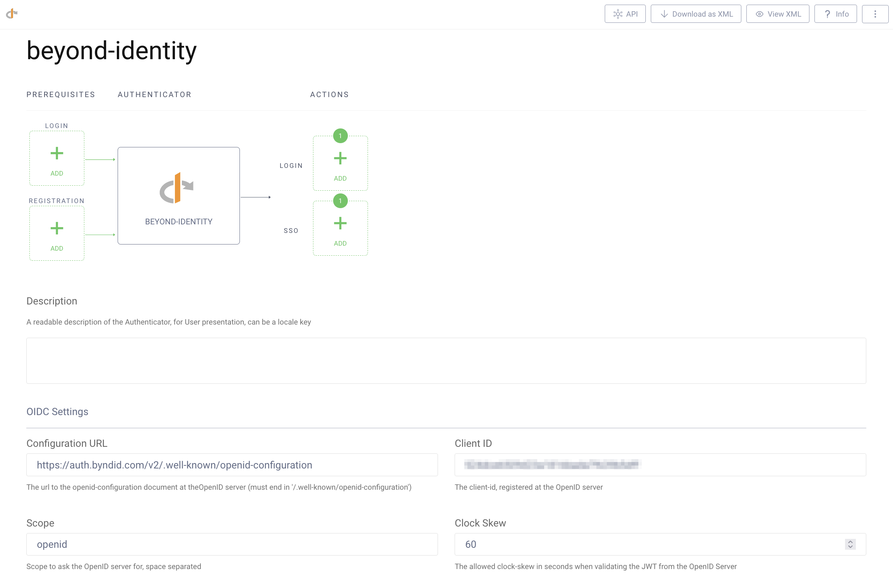Focus the Scope input field
The width and height of the screenshot is (893, 588).
pos(232,544)
